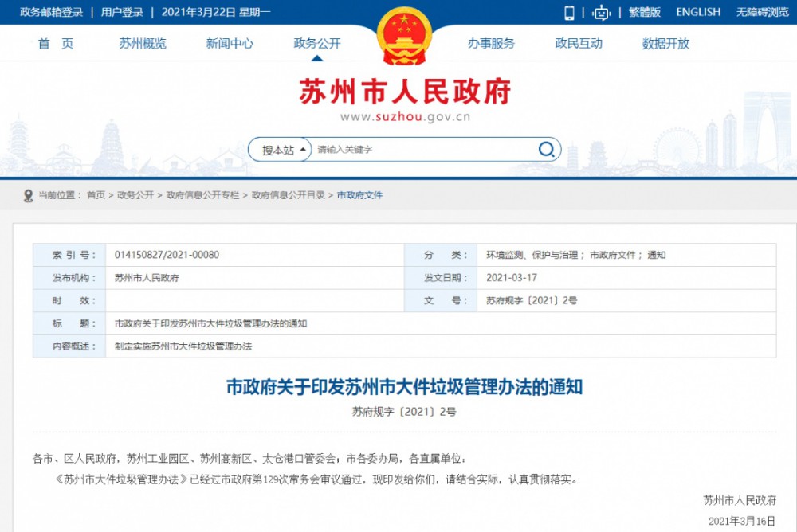Open 办事服务 navigation tab

(x=491, y=44)
